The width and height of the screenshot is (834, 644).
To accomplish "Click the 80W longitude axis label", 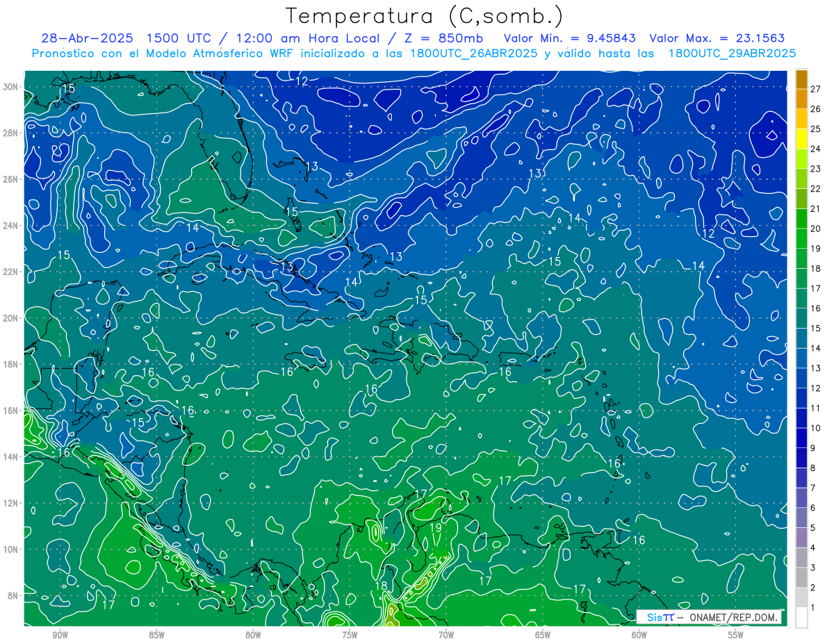I will click(253, 635).
